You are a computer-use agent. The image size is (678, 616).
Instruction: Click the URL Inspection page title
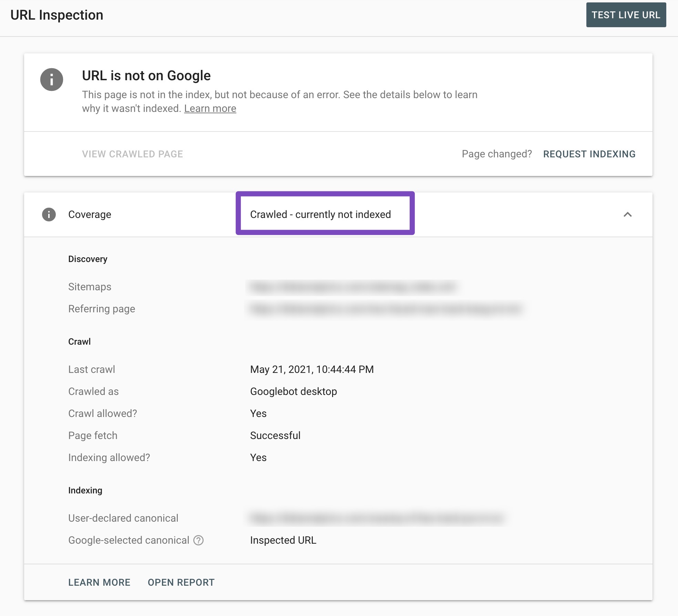(57, 15)
